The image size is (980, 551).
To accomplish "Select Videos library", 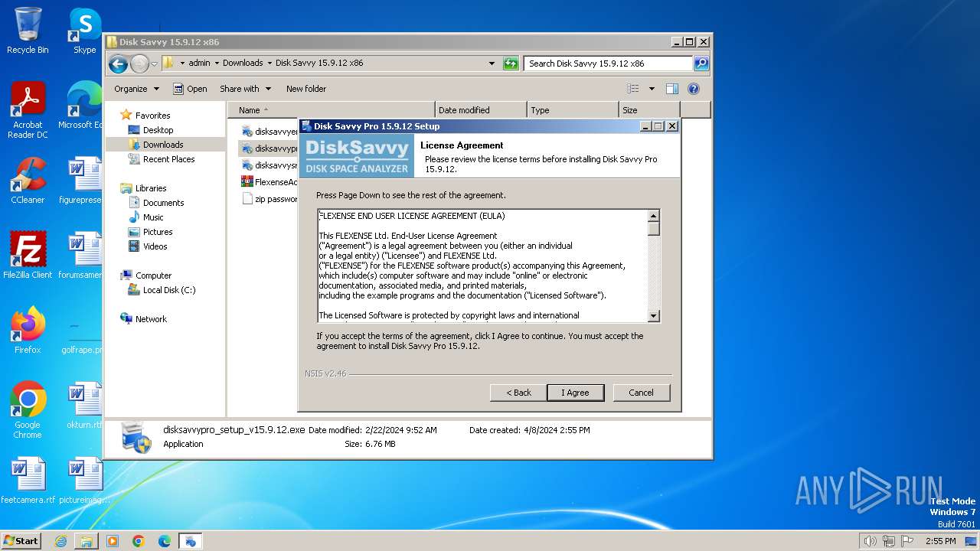I will pos(155,246).
